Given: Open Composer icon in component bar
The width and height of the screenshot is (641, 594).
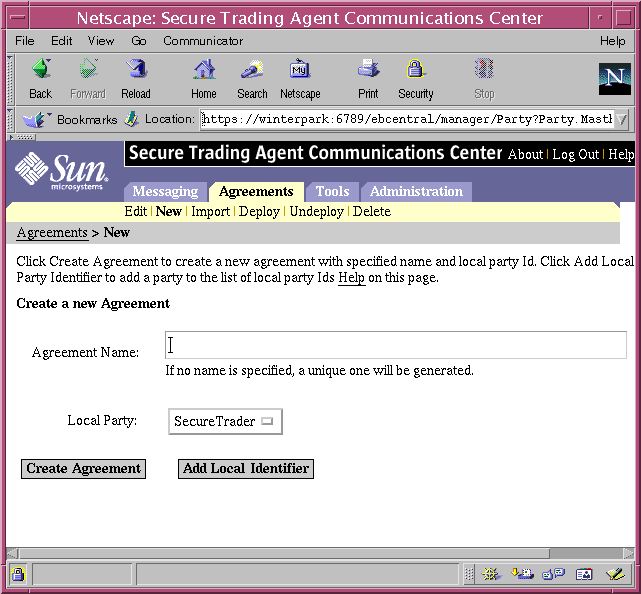Looking at the screenshot, I should pos(615,574).
